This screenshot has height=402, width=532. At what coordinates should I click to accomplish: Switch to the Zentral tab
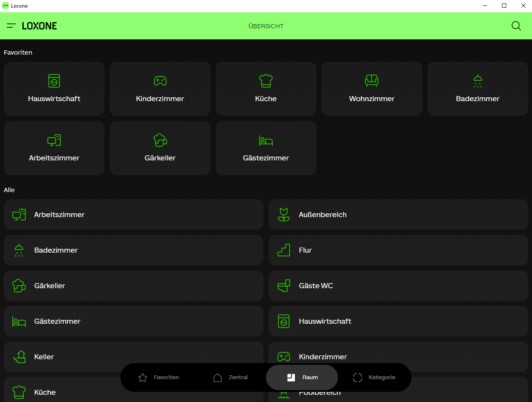230,377
